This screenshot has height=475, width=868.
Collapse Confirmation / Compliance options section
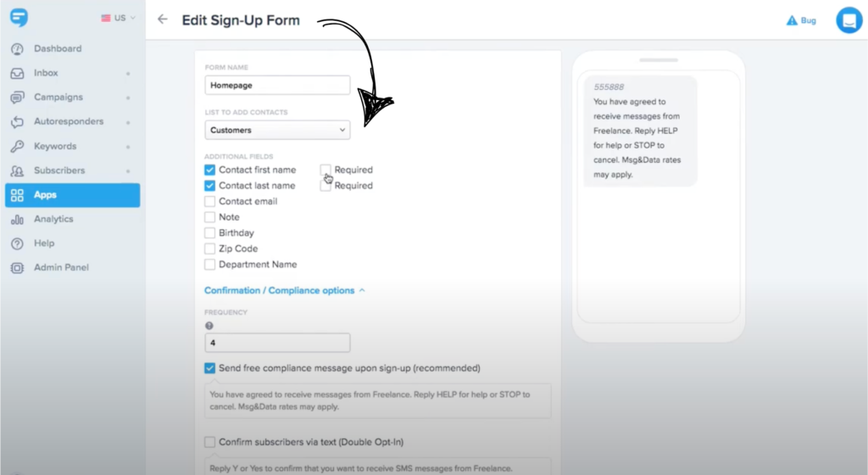pyautogui.click(x=285, y=291)
